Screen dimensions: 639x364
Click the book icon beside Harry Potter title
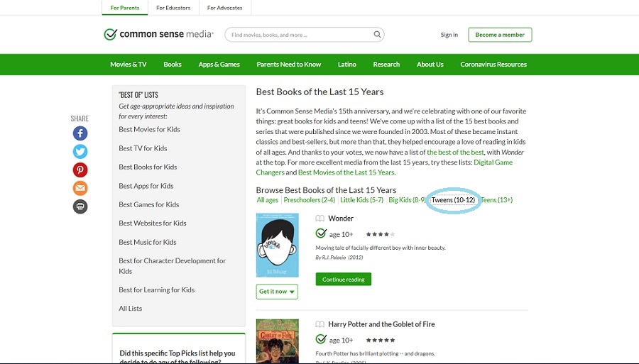pyautogui.click(x=320, y=324)
